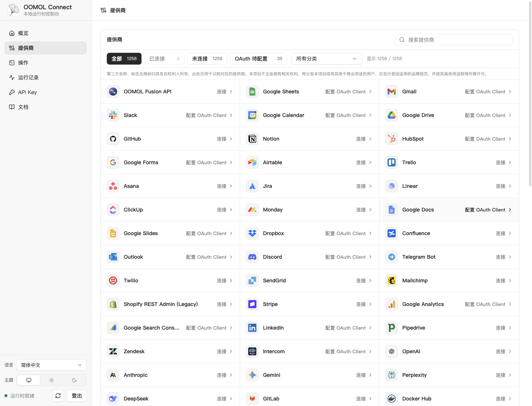This screenshot has width=532, height=406.
Task: Open the 概览 overview page
Action: pos(45,33)
